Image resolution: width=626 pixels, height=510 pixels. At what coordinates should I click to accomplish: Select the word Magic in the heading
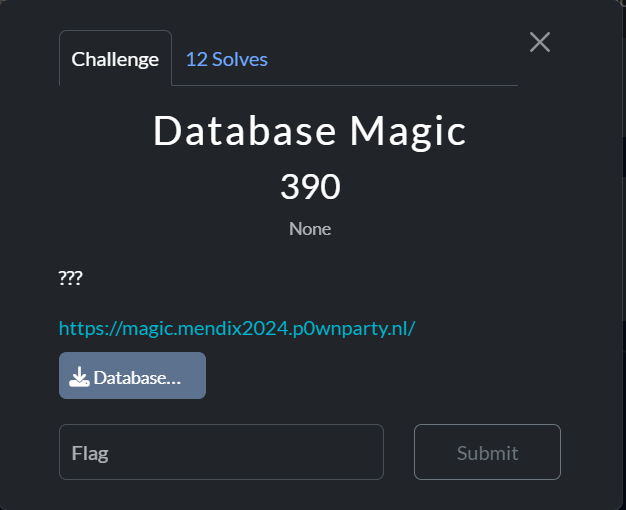click(408, 133)
